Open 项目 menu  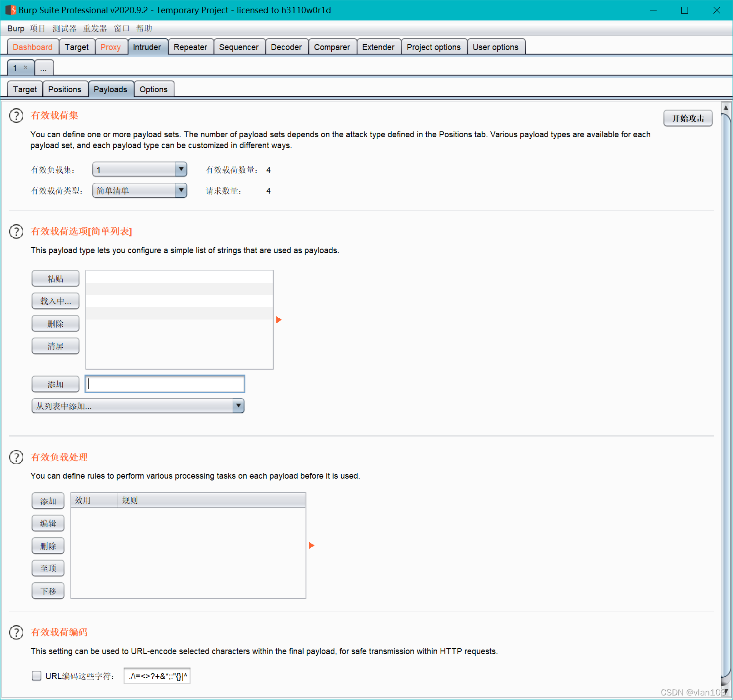pyautogui.click(x=38, y=29)
